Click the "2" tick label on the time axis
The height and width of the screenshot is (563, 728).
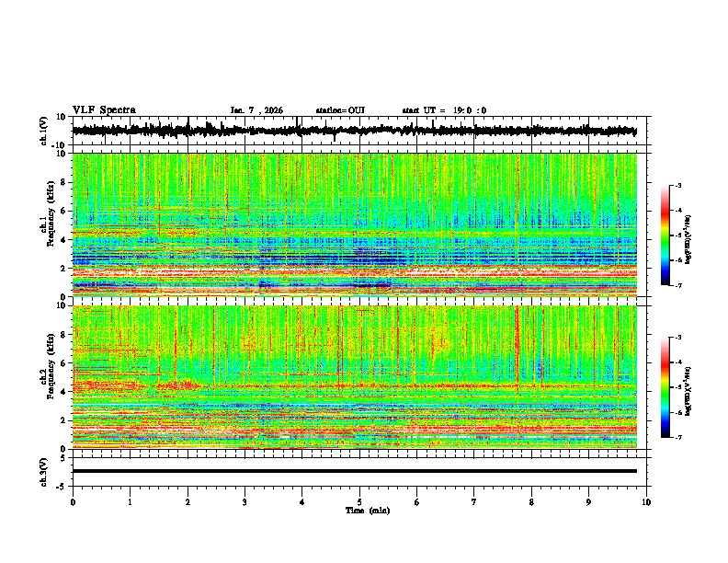coord(188,502)
